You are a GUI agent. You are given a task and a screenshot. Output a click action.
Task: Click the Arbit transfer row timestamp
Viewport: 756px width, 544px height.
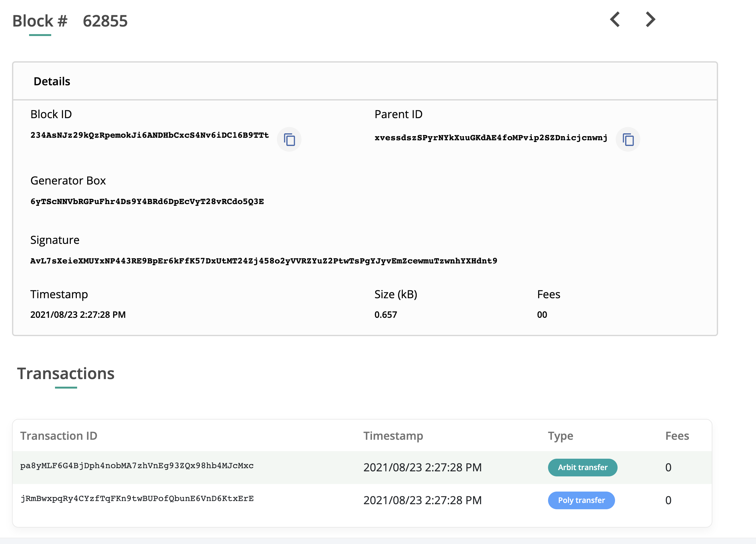[x=422, y=467]
